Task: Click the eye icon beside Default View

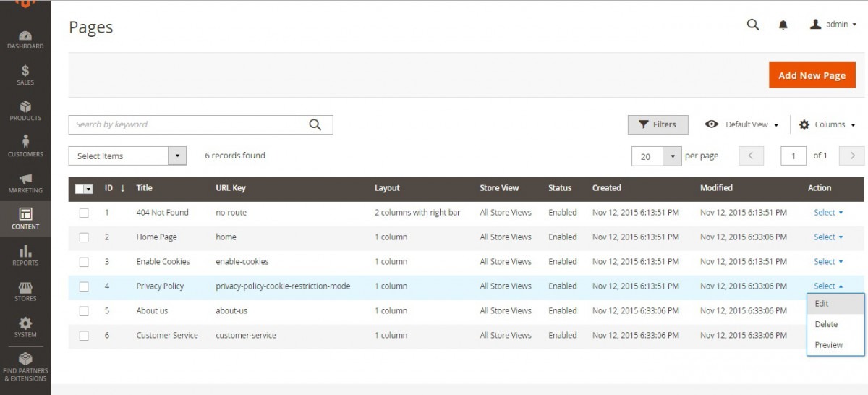Action: 712,124
